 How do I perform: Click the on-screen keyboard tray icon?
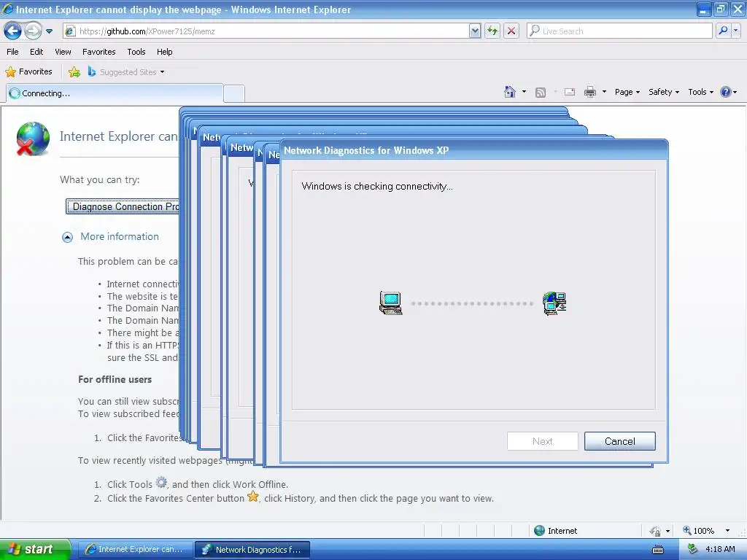pos(657,550)
